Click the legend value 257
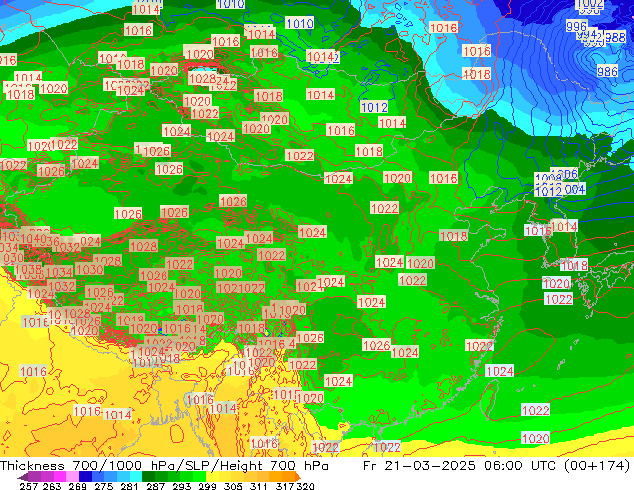 pos(29,486)
